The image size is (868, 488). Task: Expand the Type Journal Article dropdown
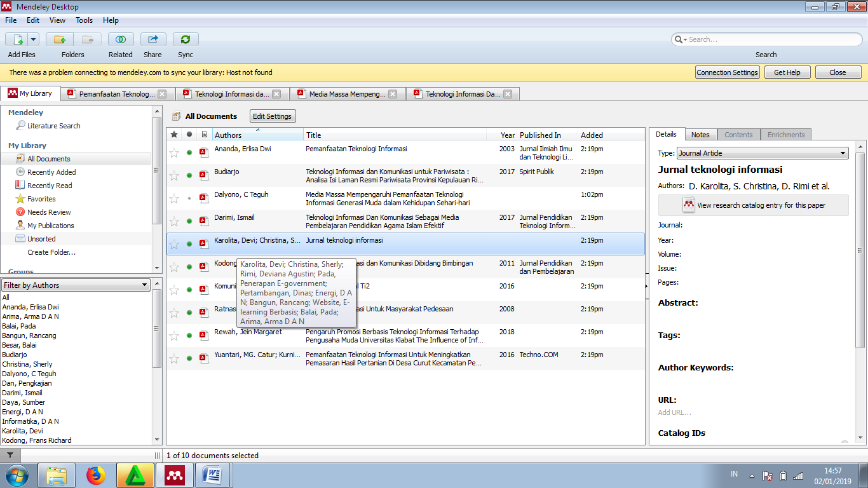pyautogui.click(x=762, y=153)
